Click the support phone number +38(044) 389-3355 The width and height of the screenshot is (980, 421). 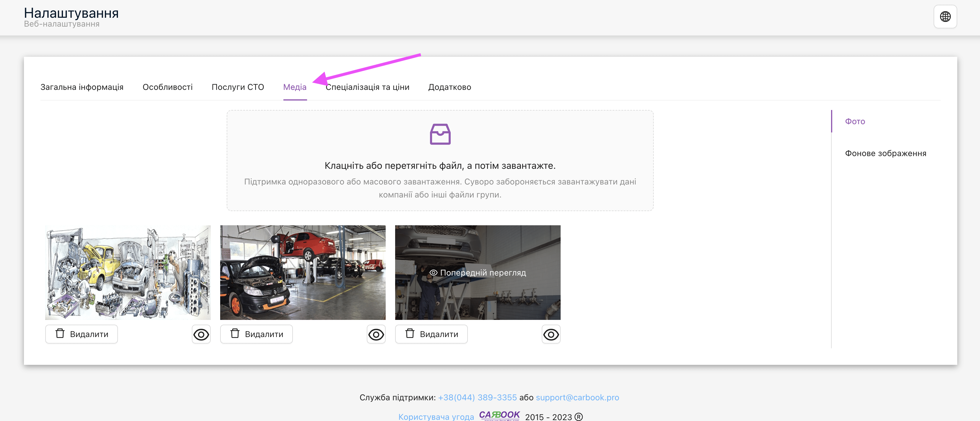pos(477,397)
